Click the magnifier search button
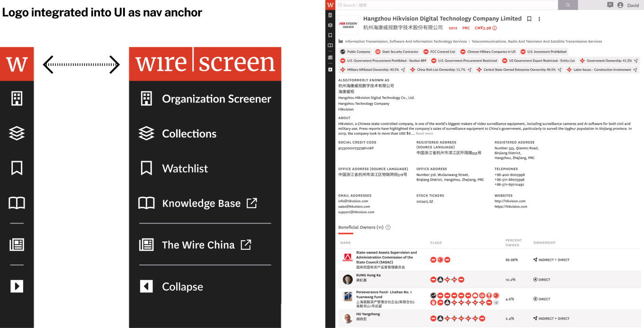Screen dimensions: 644x328 (568, 5)
